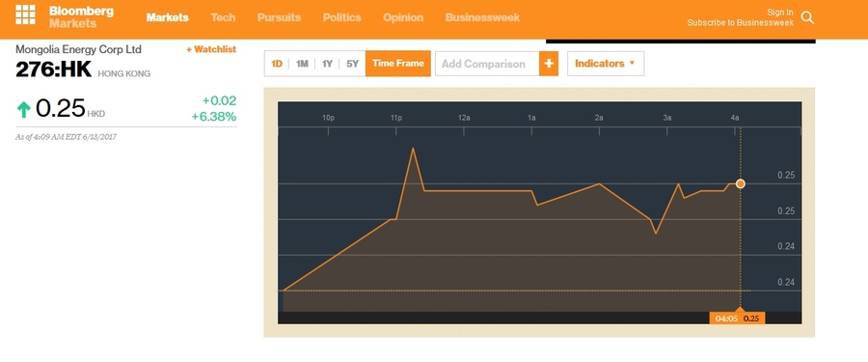Screen dimensions: 868x362
Task: Select the 1D chart range
Action: pyautogui.click(x=276, y=64)
